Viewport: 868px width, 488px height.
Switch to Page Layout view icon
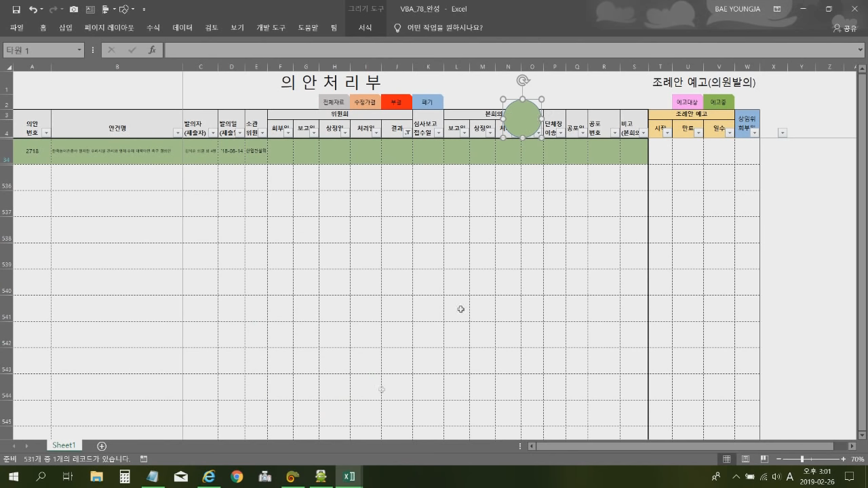click(745, 459)
